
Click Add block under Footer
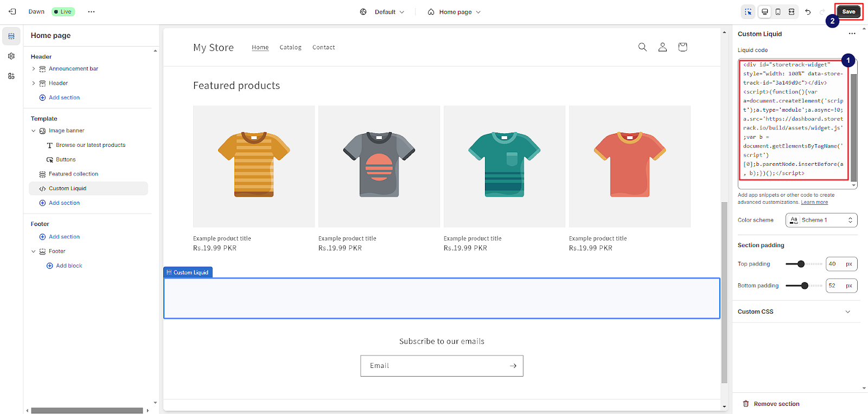coord(65,266)
